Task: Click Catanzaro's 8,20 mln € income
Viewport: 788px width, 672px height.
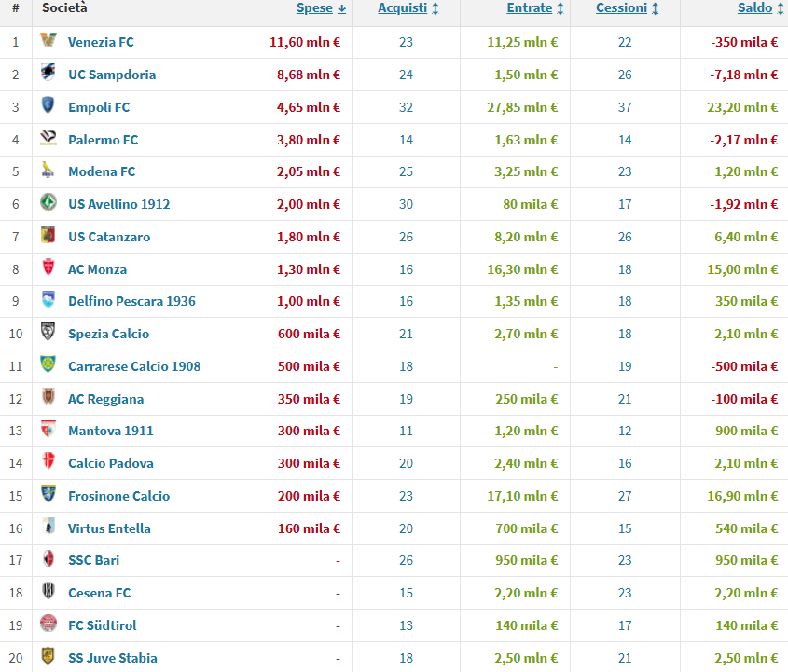Action: pyautogui.click(x=526, y=237)
